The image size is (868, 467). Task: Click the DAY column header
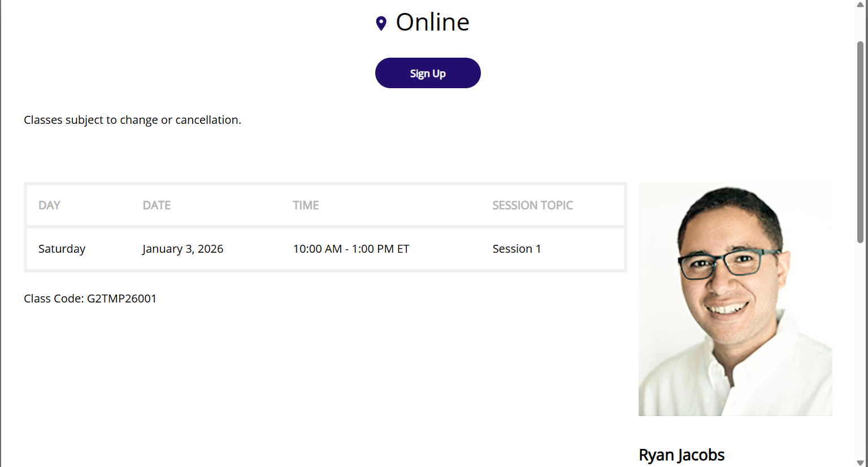(49, 205)
